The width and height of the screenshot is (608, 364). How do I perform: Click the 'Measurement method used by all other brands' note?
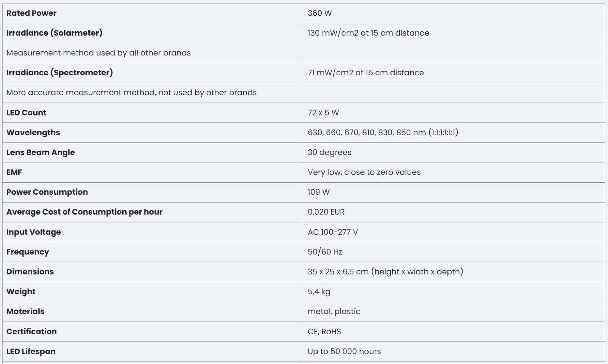(98, 53)
